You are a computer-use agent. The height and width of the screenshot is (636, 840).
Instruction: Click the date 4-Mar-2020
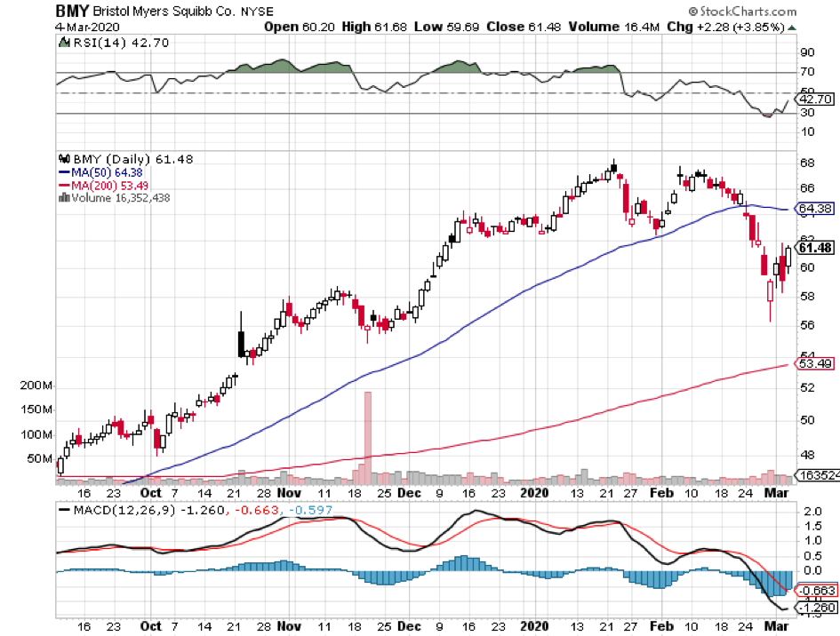click(x=87, y=27)
